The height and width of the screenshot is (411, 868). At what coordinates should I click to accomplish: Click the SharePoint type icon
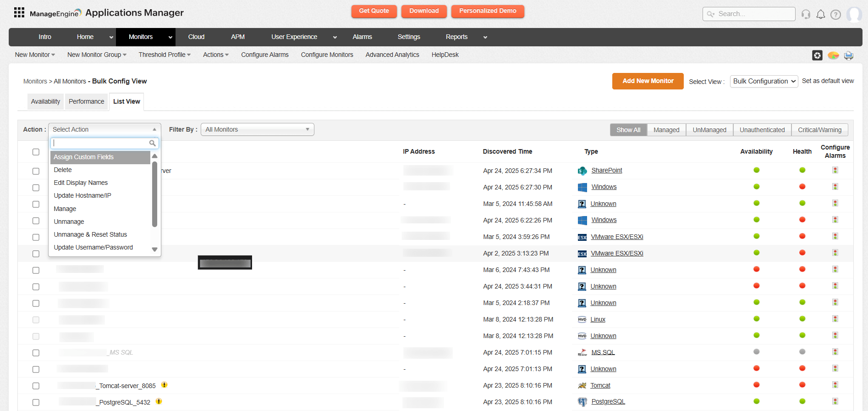582,171
